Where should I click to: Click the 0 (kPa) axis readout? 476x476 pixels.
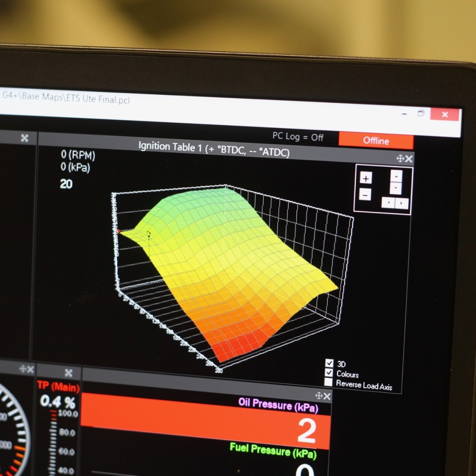tap(75, 167)
